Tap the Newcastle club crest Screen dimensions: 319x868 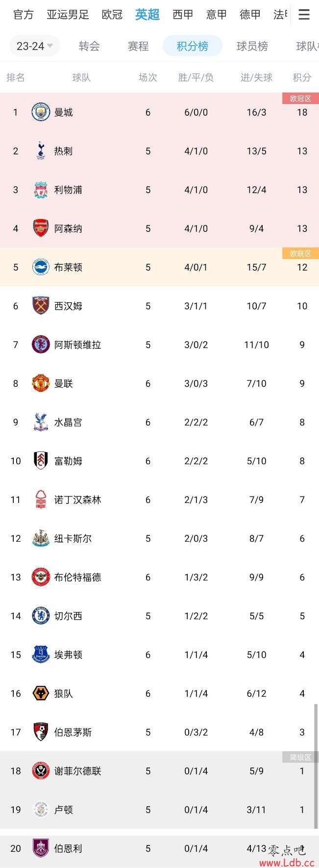coord(41,538)
